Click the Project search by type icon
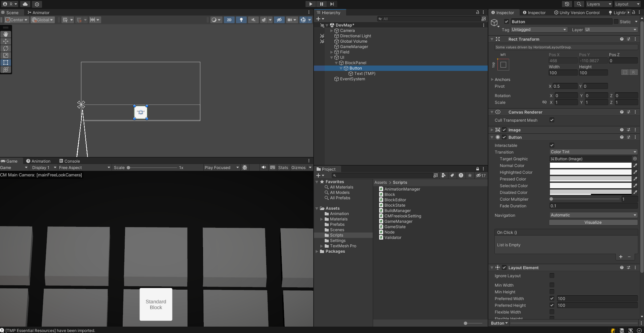This screenshot has height=333, width=644. point(444,175)
